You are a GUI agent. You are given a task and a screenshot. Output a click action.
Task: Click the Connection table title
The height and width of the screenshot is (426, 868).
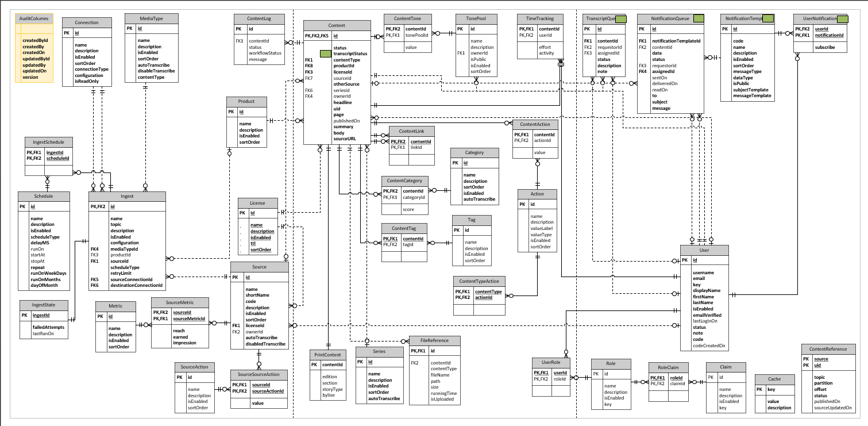87,22
